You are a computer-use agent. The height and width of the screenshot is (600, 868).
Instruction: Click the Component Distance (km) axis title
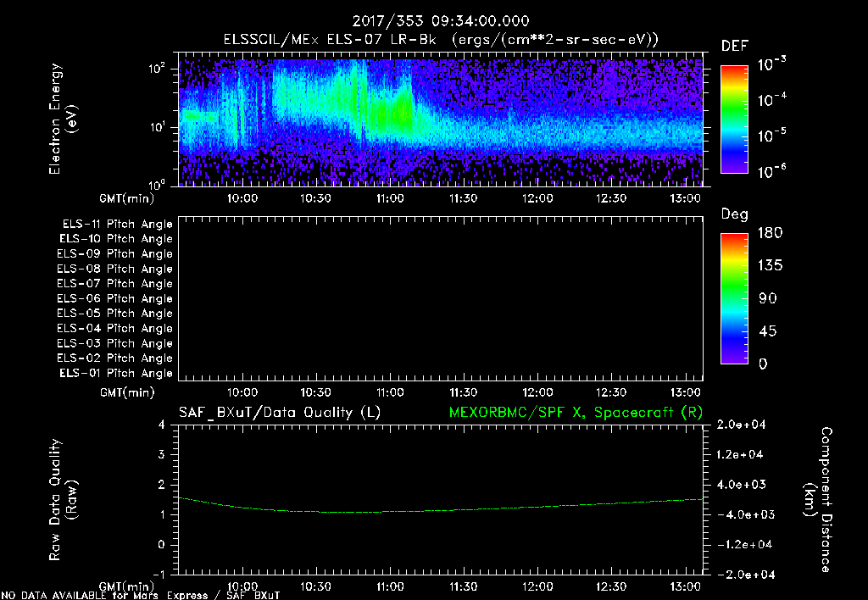pos(818,500)
